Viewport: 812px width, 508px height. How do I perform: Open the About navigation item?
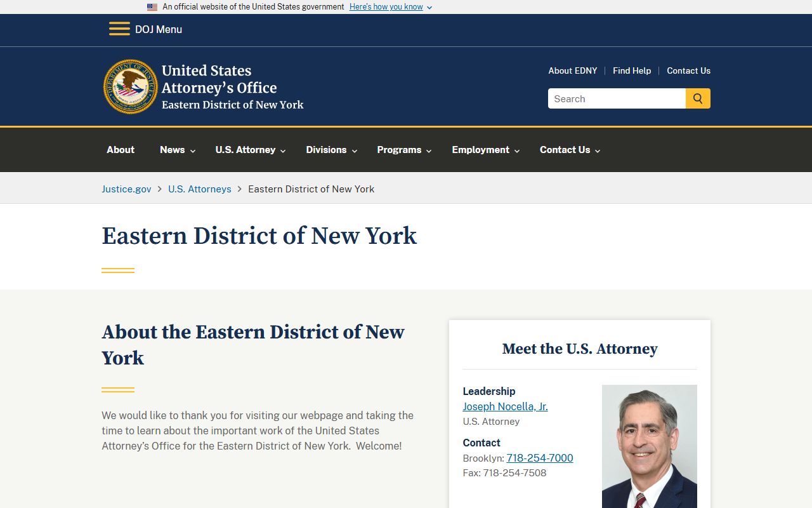121,150
